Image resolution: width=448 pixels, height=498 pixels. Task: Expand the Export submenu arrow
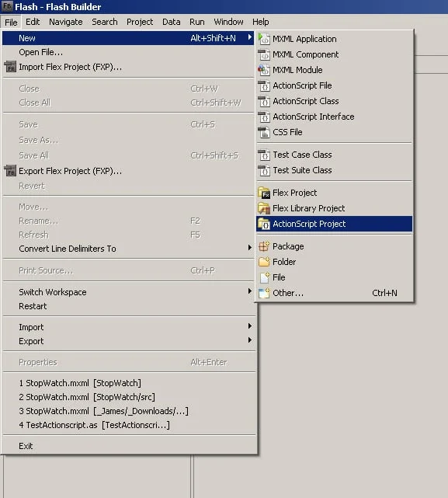pos(250,340)
